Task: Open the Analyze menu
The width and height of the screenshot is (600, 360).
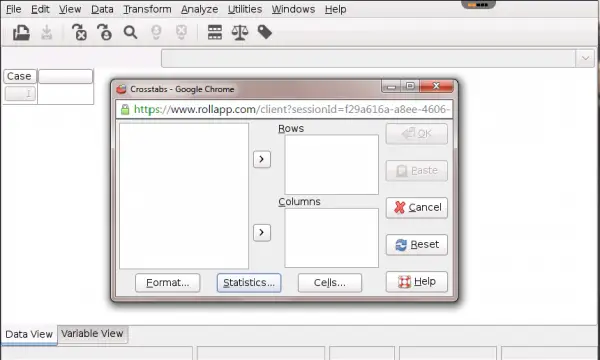Action: [x=199, y=9]
